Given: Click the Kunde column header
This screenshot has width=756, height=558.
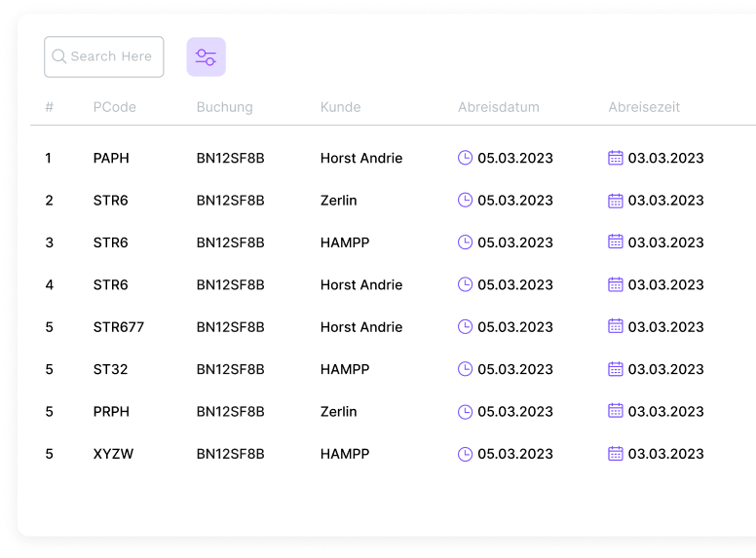Looking at the screenshot, I should click(340, 107).
